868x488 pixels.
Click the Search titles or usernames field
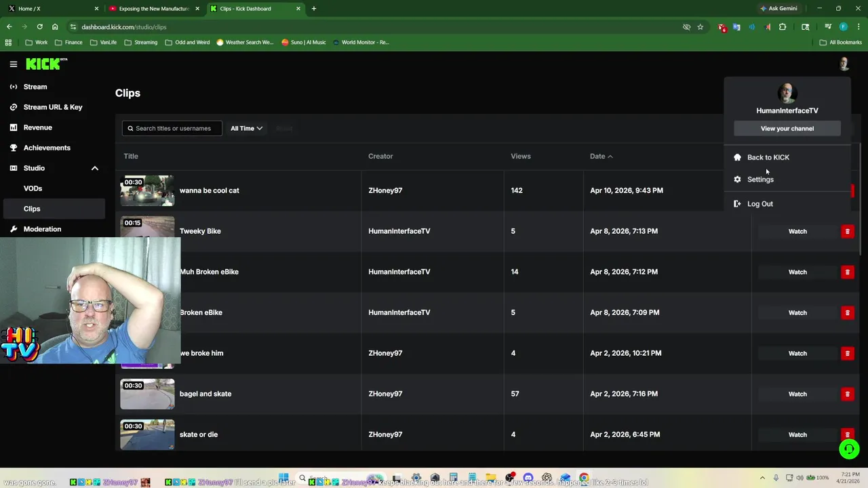pos(172,128)
